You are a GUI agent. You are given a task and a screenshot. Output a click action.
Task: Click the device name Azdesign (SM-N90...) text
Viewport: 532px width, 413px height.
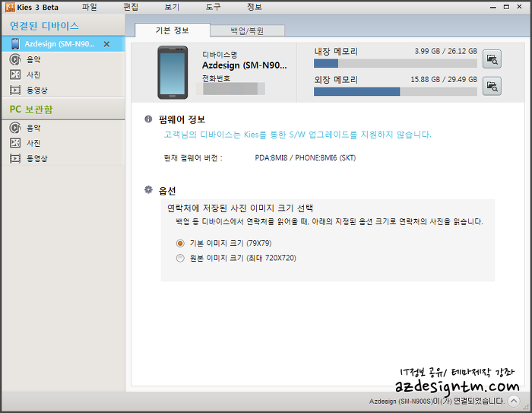pyautogui.click(x=245, y=65)
